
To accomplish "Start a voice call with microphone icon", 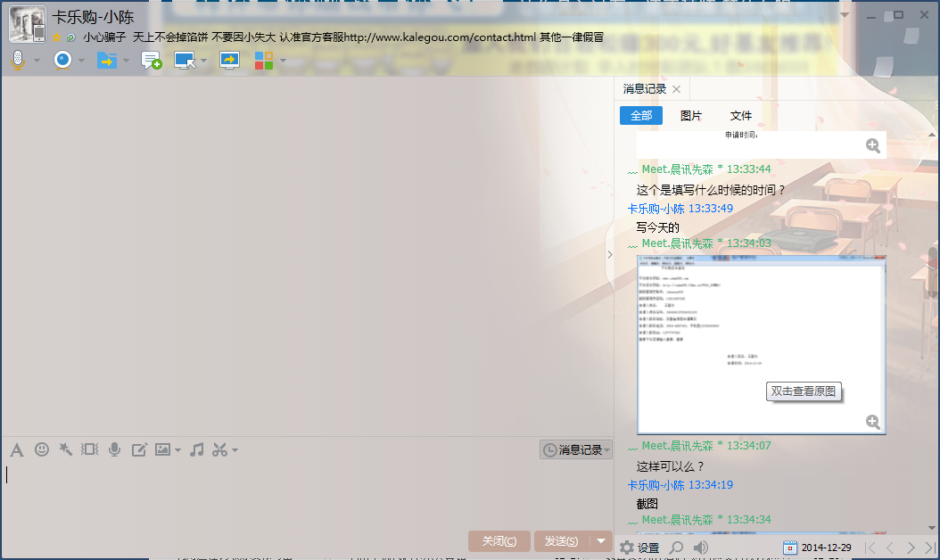I will [x=17, y=60].
